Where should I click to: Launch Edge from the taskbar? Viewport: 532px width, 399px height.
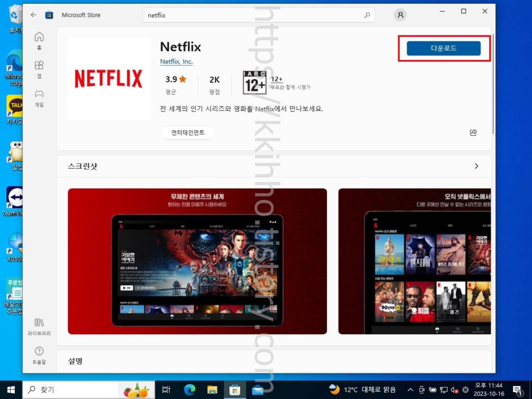(190, 390)
